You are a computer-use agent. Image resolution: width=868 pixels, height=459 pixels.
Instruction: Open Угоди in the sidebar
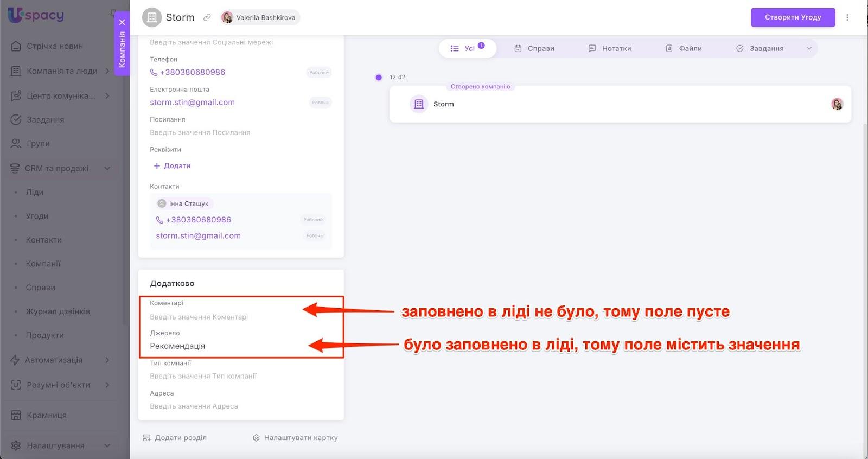[37, 216]
